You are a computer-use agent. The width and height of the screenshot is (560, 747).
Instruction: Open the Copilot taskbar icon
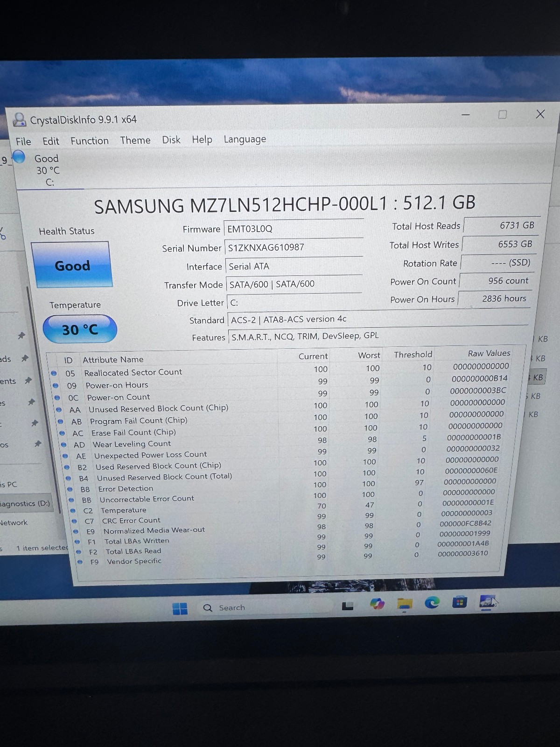coord(377,604)
